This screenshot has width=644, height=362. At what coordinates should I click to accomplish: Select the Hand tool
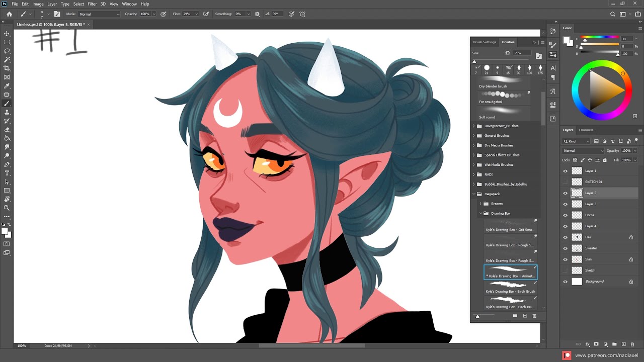(7, 199)
